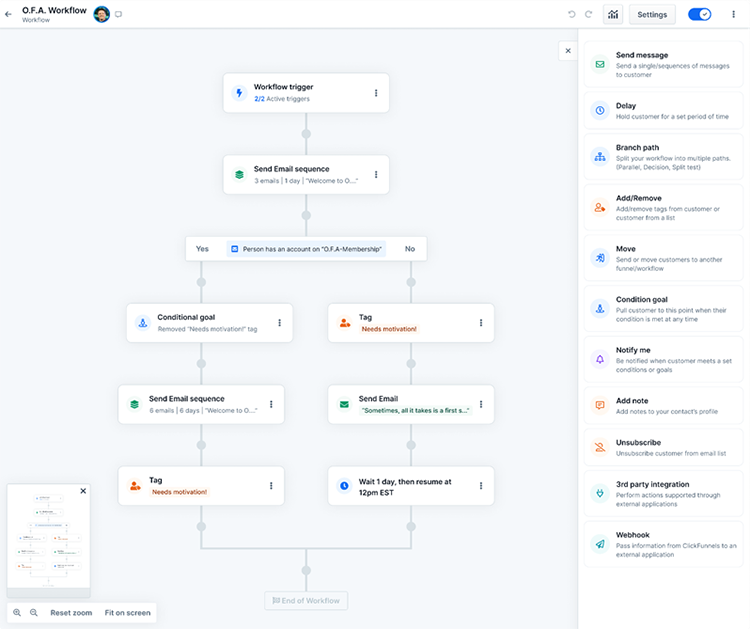
Task: Click the Notify me bell icon
Action: click(600, 359)
